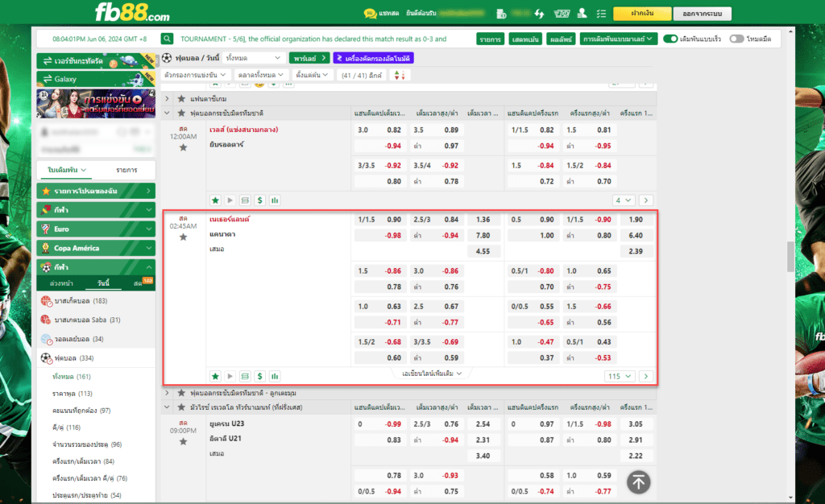Open the statistics bar chart for the Wales match
This screenshot has width=825, height=504.
click(x=275, y=200)
